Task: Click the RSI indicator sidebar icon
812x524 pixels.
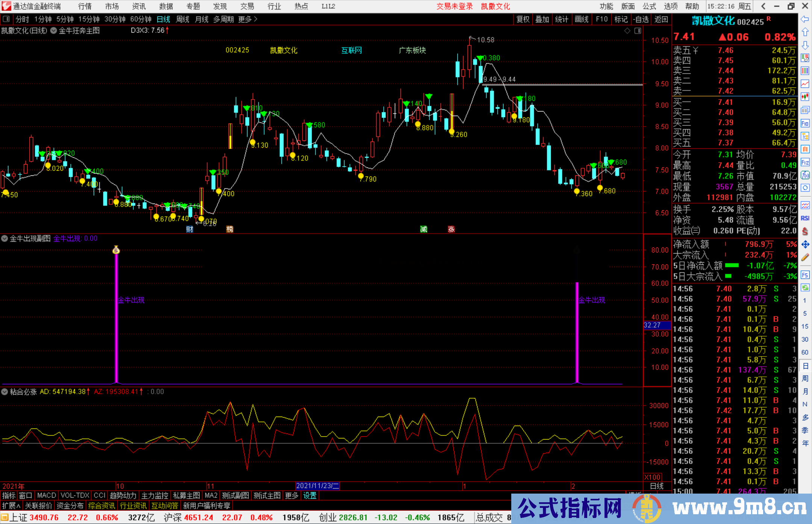Action: (x=805, y=218)
